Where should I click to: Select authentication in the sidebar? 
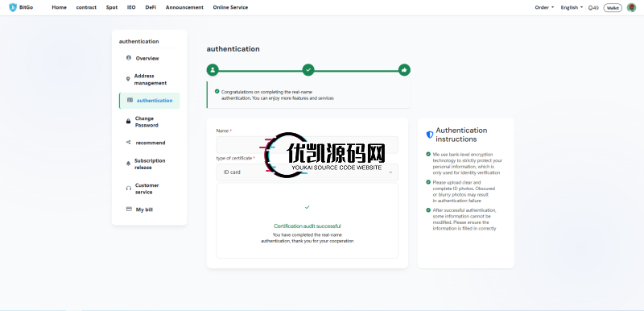pos(150,101)
